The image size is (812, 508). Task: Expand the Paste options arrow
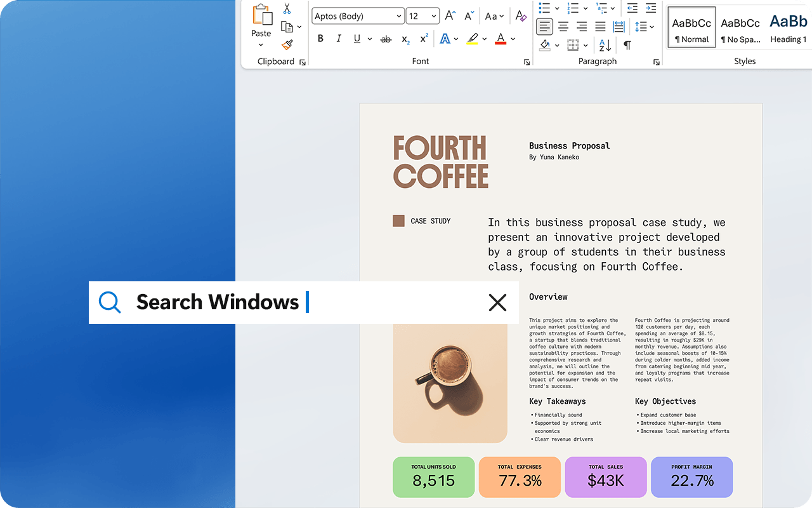(x=261, y=45)
